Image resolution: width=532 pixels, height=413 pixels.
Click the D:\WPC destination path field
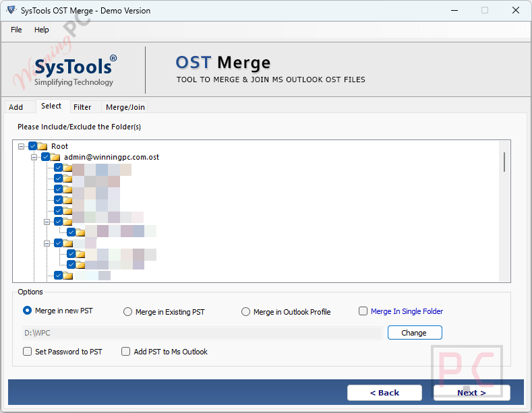(x=202, y=333)
